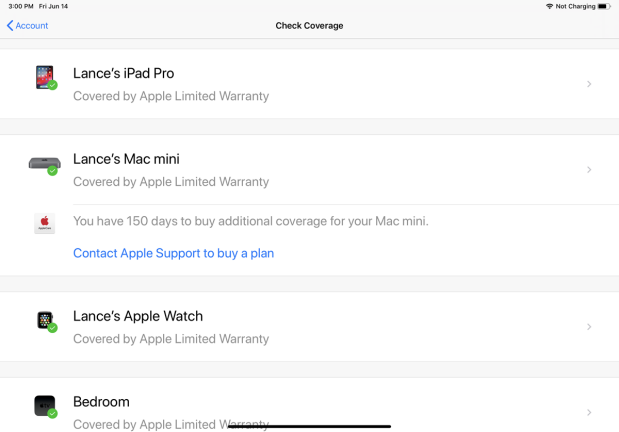Tap the battery indicator icon
The height and width of the screenshot is (432, 619).
(604, 6)
